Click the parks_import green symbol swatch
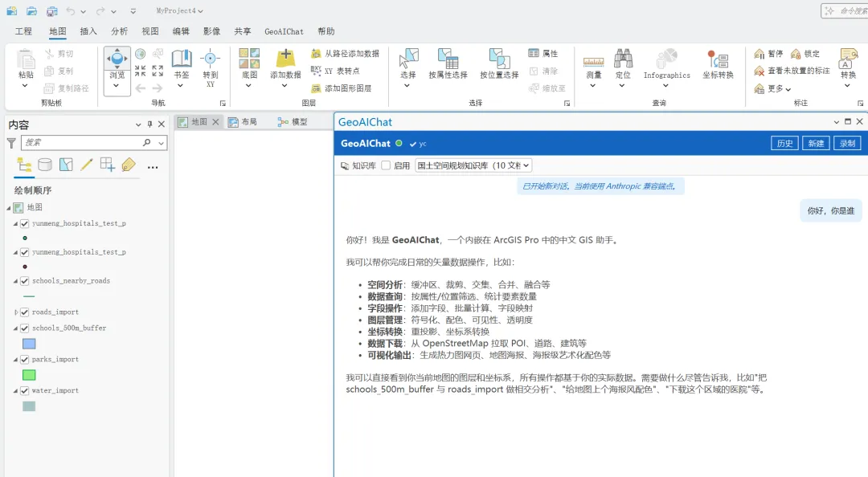The height and width of the screenshot is (477, 868). point(29,375)
